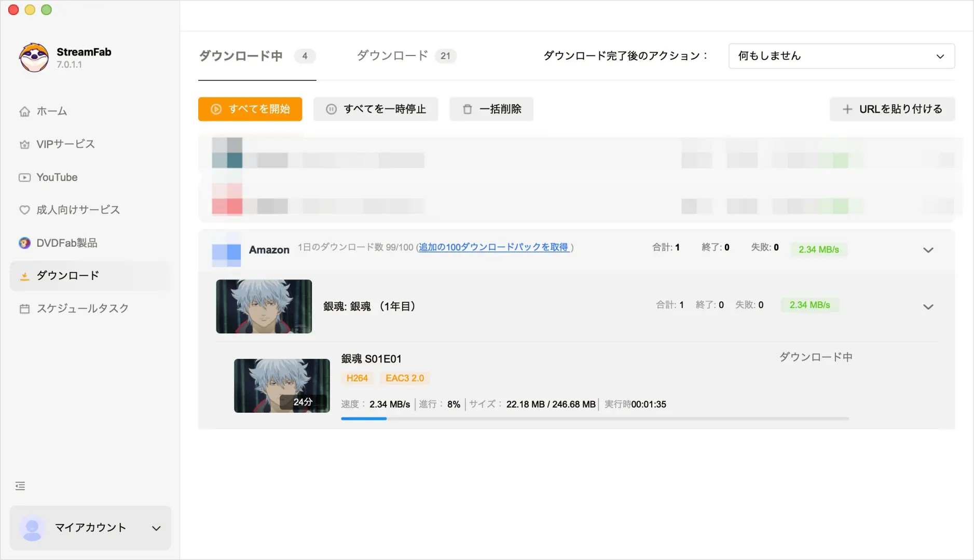Click すべてを一時停止 button

tap(376, 109)
